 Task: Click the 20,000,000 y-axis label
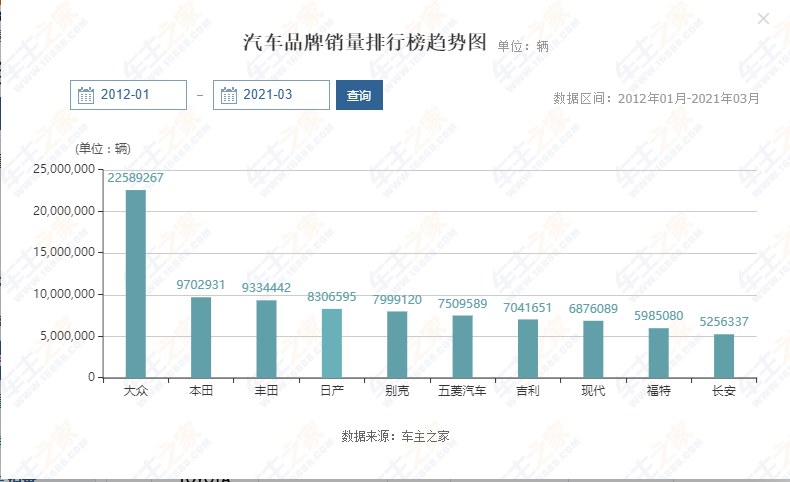[64, 211]
